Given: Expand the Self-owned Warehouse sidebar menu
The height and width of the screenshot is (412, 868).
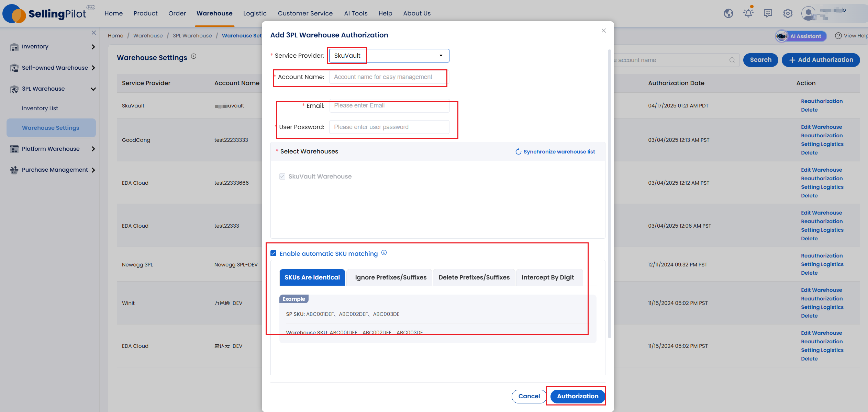Looking at the screenshot, I should point(93,68).
